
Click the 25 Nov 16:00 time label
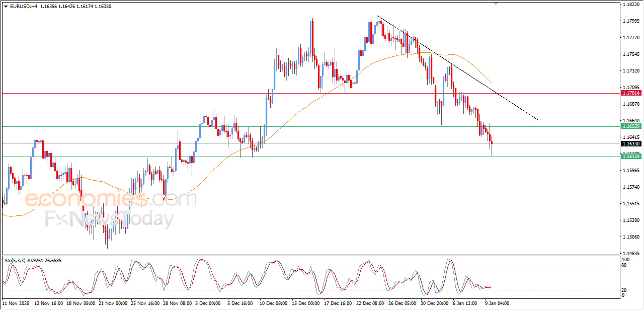click(145, 303)
